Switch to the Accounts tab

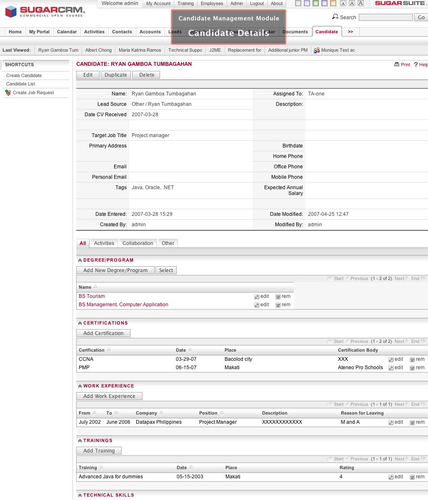click(x=150, y=32)
